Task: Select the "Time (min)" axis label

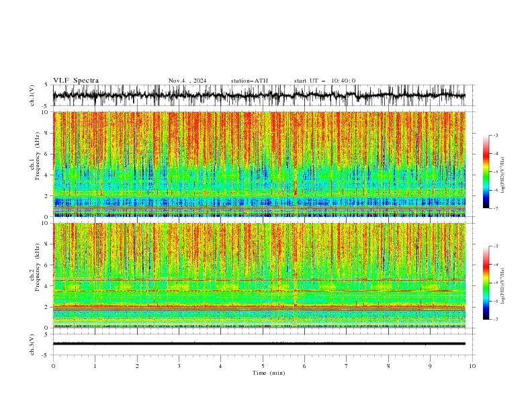Action: pos(269,373)
